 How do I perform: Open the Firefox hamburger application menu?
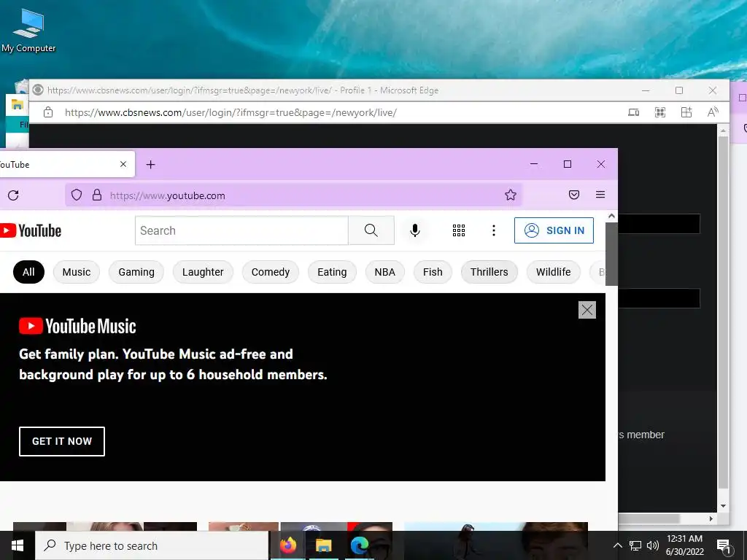600,194
